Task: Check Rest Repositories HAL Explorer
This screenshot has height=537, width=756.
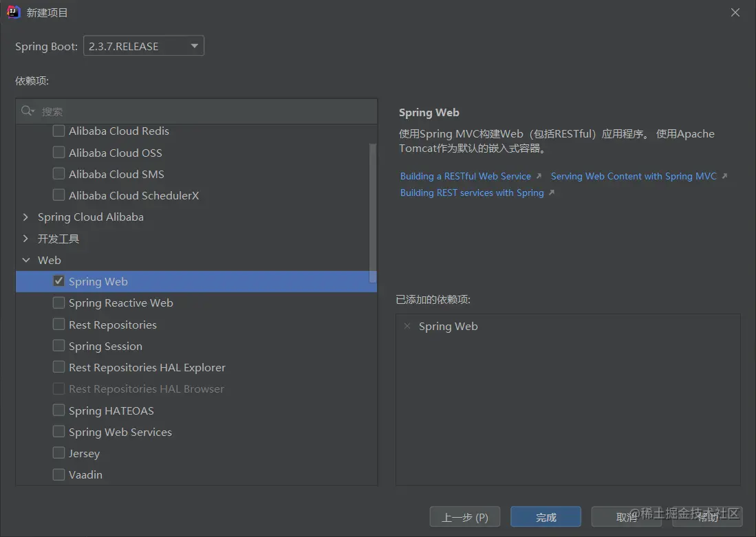Action: (x=58, y=367)
